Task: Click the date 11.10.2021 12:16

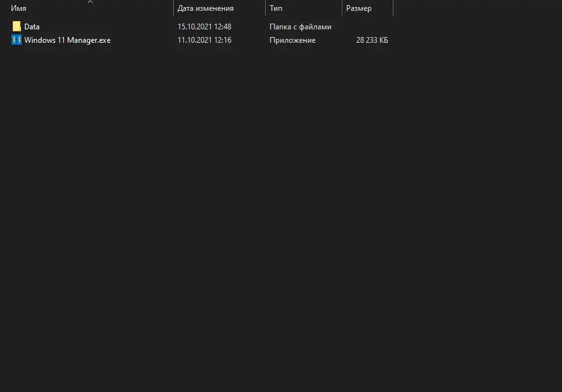Action: pyautogui.click(x=204, y=40)
